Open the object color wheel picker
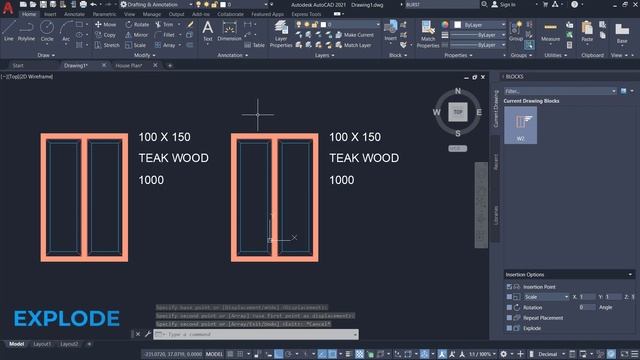The width and height of the screenshot is (640, 360). tap(445, 25)
